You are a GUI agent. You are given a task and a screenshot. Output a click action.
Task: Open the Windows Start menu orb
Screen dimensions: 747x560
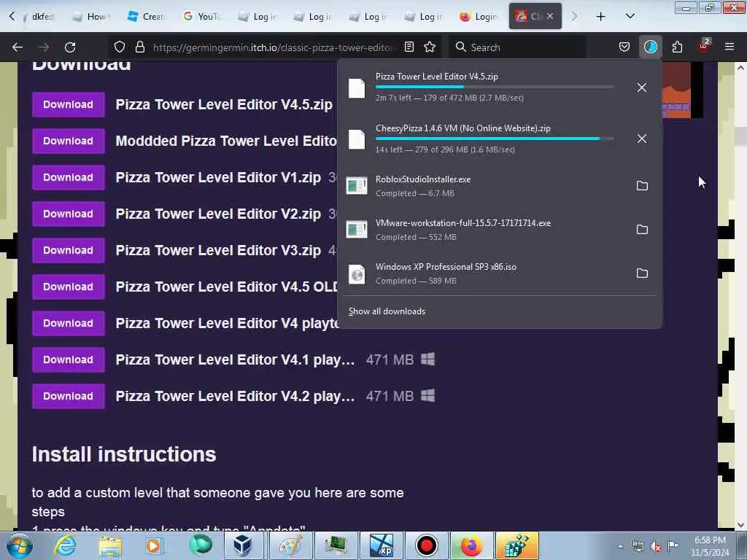(20, 545)
